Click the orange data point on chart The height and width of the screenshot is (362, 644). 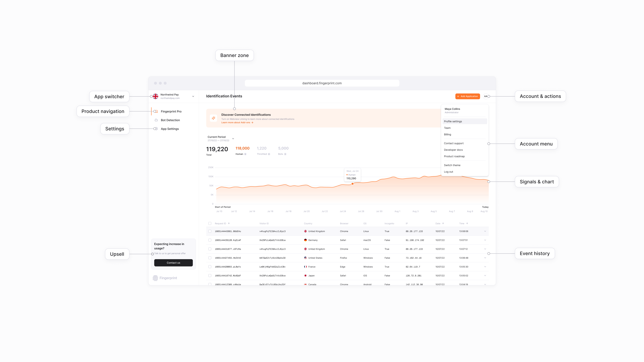(x=353, y=184)
